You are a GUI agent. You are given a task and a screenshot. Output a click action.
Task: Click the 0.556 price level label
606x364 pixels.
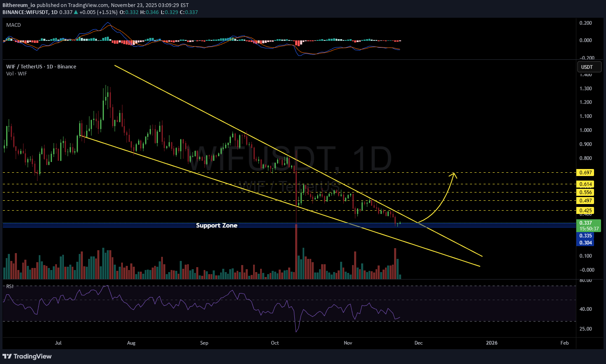[x=585, y=193]
